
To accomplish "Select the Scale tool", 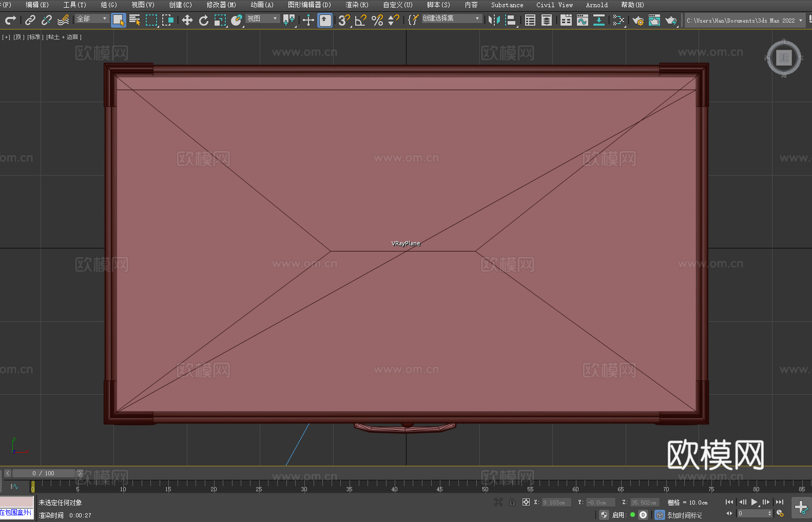I will coord(220,20).
